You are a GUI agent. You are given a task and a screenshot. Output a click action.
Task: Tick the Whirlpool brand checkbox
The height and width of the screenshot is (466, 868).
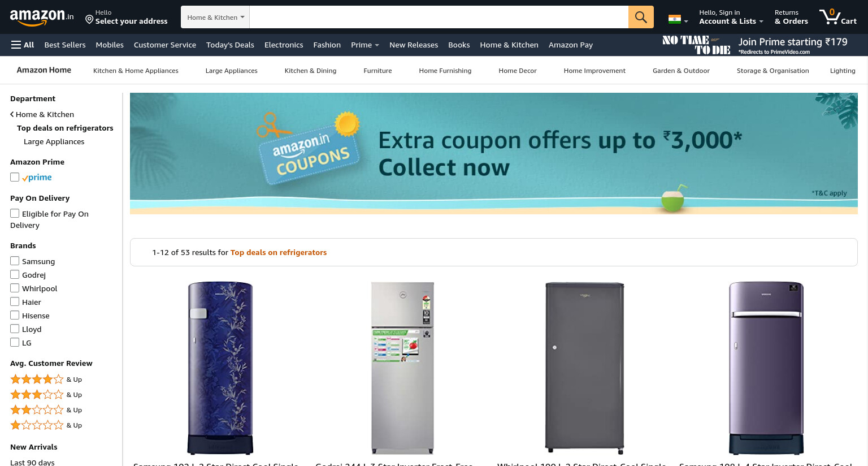pos(15,288)
